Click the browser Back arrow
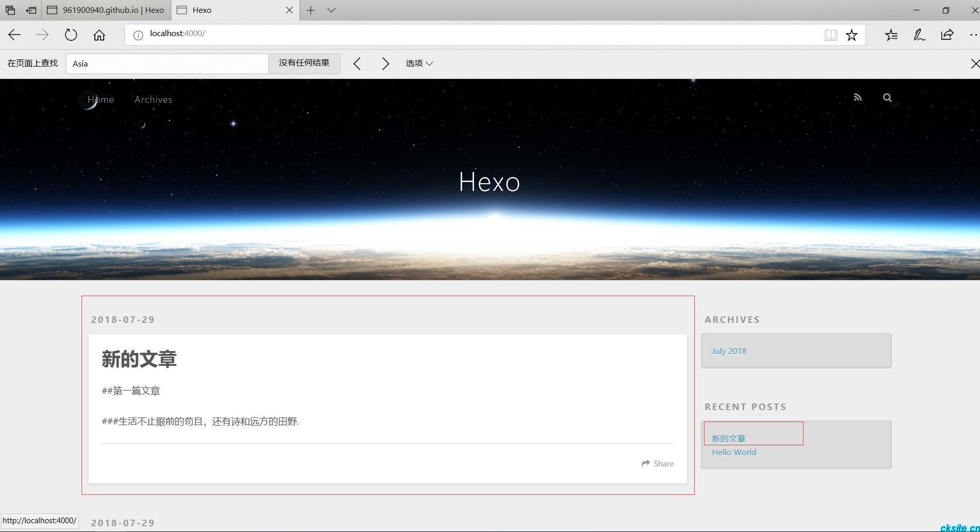This screenshot has height=532, width=980. [14, 35]
